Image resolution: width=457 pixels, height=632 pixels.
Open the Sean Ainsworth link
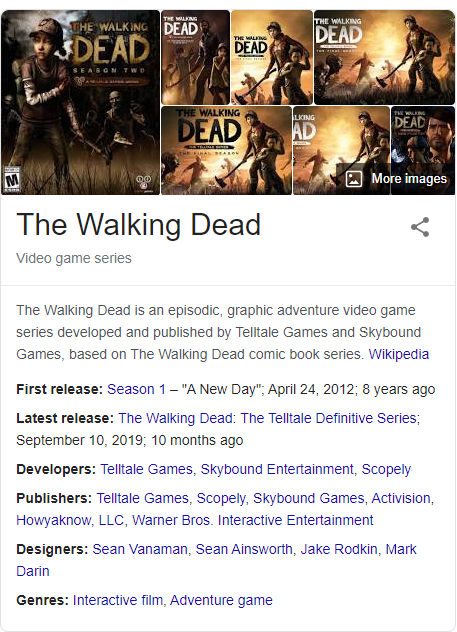(244, 549)
